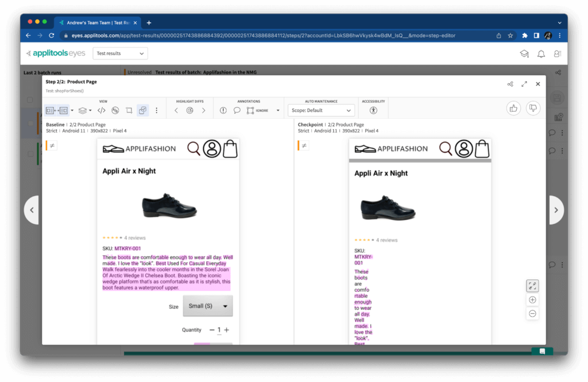Click the thumbs down reject button
The image size is (588, 382).
[533, 108]
